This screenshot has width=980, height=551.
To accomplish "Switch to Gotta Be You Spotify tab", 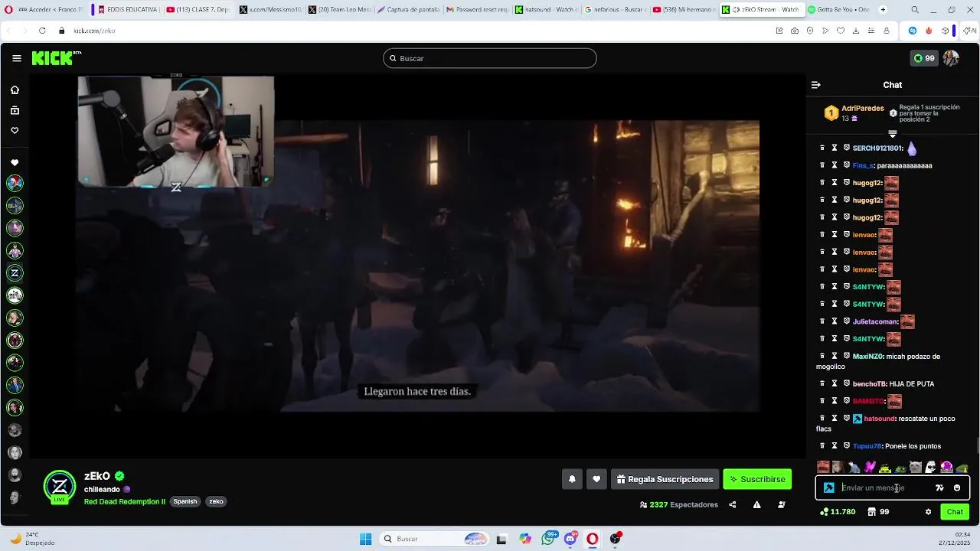I will click(839, 10).
